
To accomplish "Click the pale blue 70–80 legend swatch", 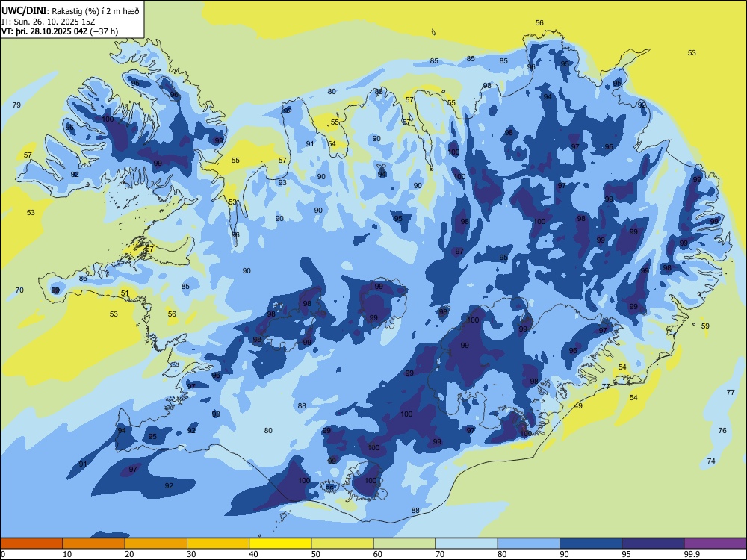I will (467, 544).
